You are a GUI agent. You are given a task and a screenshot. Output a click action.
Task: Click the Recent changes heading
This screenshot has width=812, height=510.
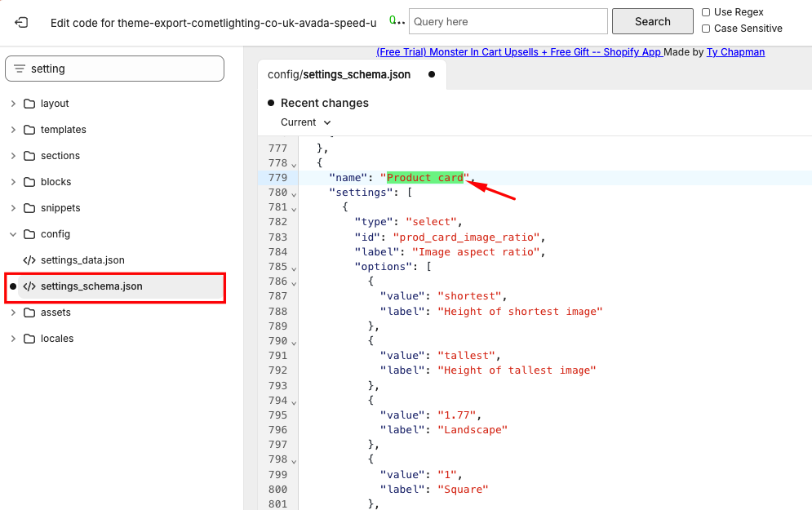(x=324, y=103)
